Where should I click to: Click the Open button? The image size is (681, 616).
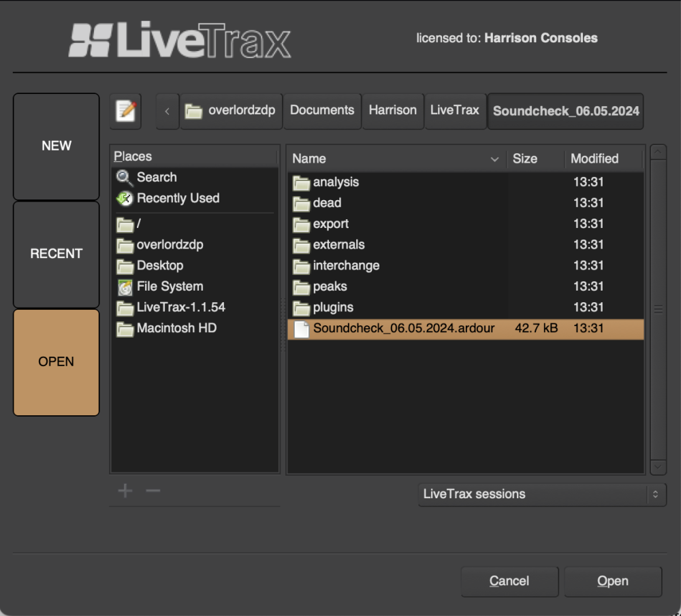[x=612, y=581]
